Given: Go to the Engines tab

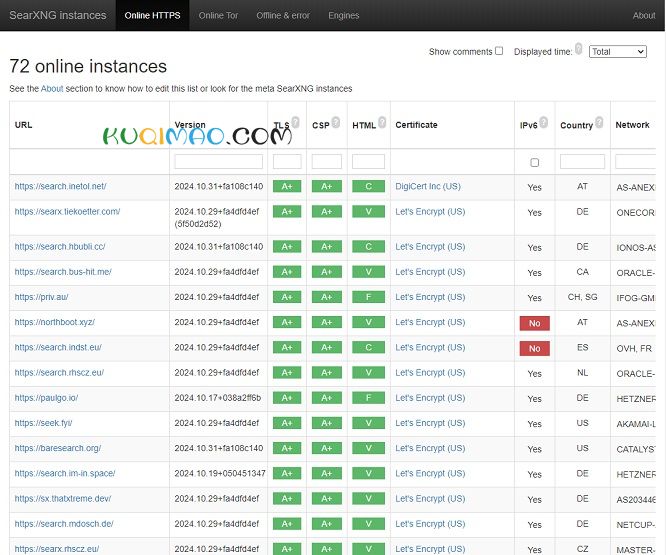Looking at the screenshot, I should 344,15.
